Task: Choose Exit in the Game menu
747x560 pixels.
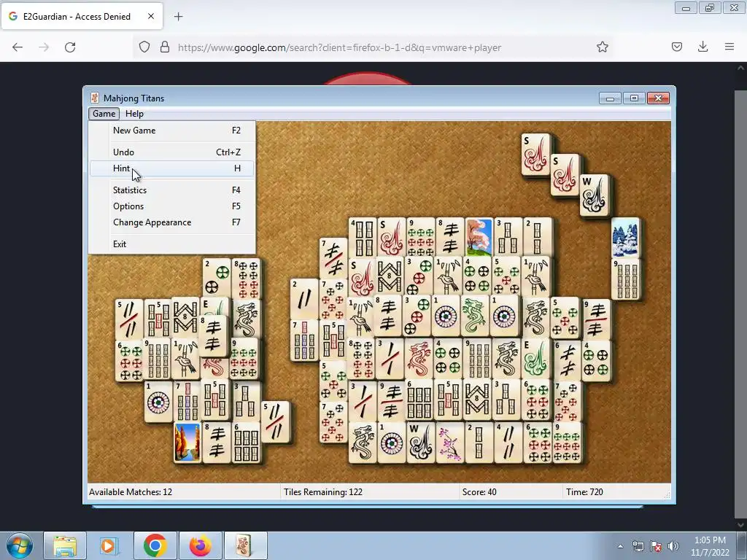Action: tap(171, 244)
